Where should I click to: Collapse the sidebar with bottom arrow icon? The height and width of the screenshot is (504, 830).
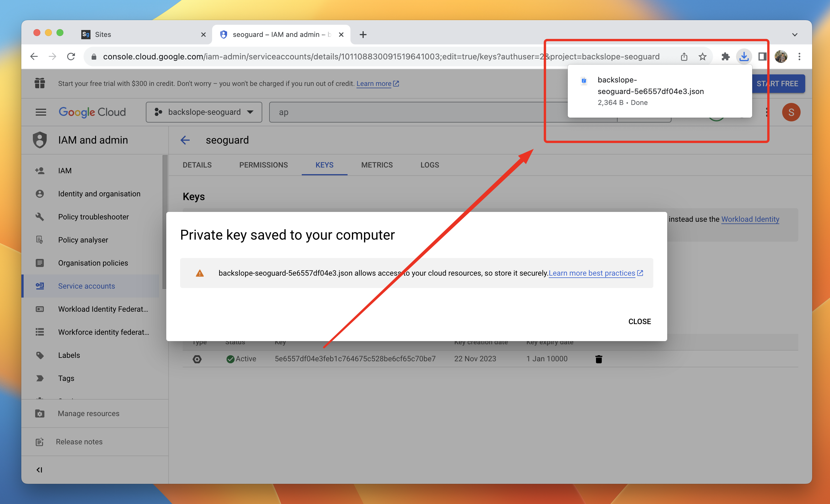pyautogui.click(x=39, y=470)
